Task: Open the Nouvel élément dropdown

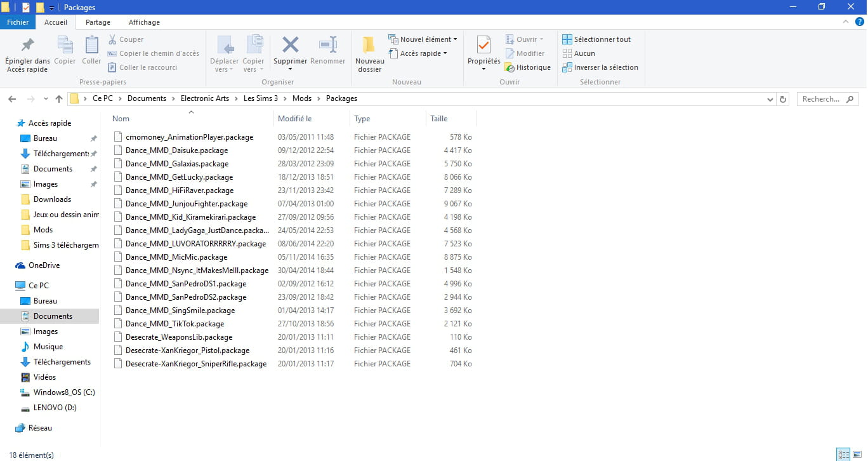Action: coord(423,39)
